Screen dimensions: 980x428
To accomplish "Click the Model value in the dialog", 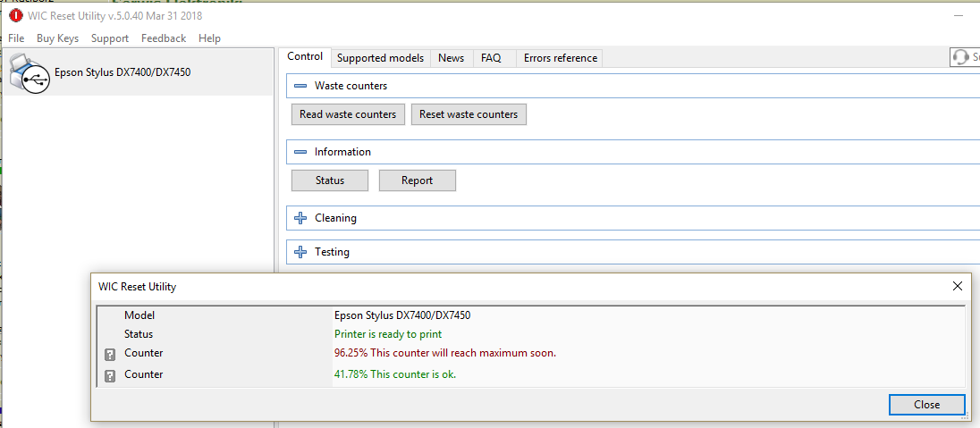I will [402, 315].
